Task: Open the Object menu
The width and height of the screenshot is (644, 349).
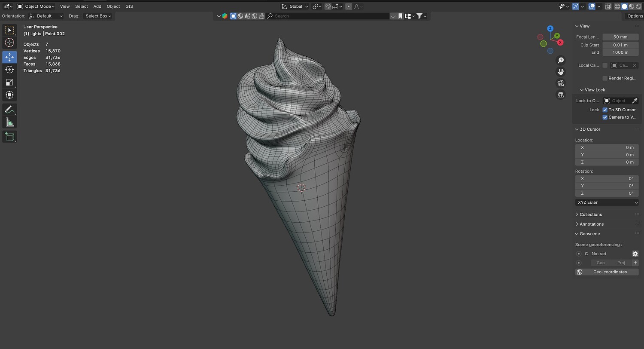Action: [x=113, y=6]
